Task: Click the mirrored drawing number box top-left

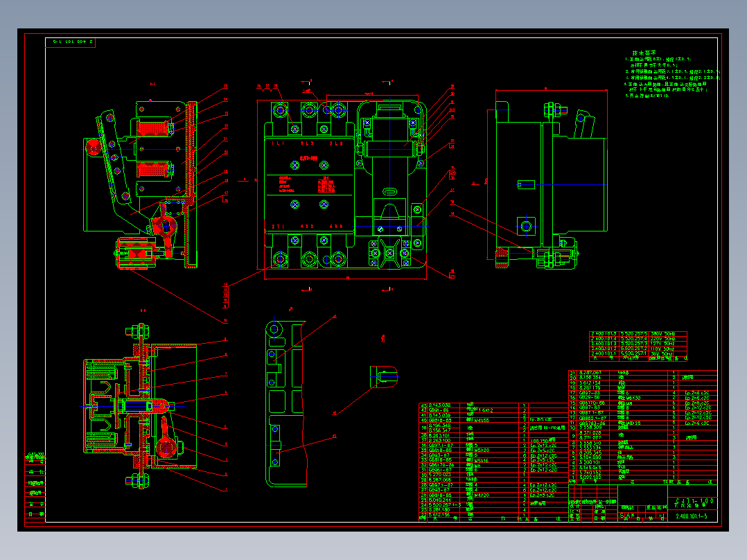Action: click(x=71, y=42)
